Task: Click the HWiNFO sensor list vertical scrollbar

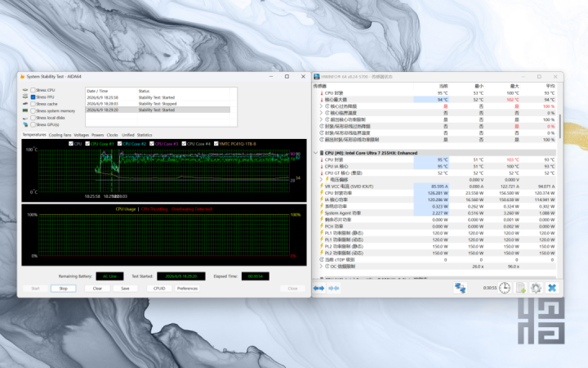Action: point(559,126)
